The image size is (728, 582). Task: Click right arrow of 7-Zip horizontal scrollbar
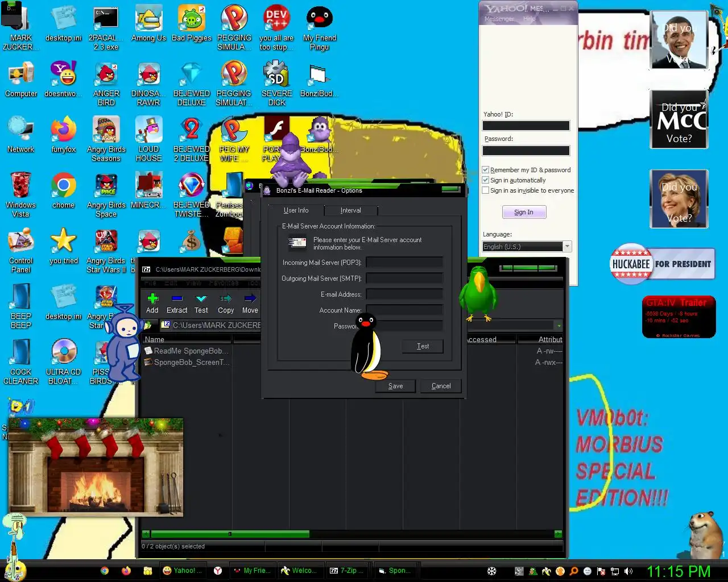pyautogui.click(x=558, y=534)
